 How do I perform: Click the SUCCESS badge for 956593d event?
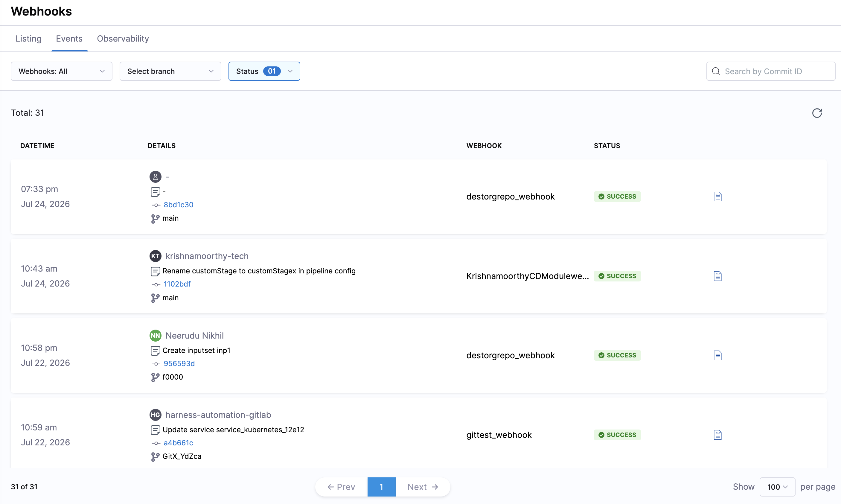pyautogui.click(x=617, y=355)
